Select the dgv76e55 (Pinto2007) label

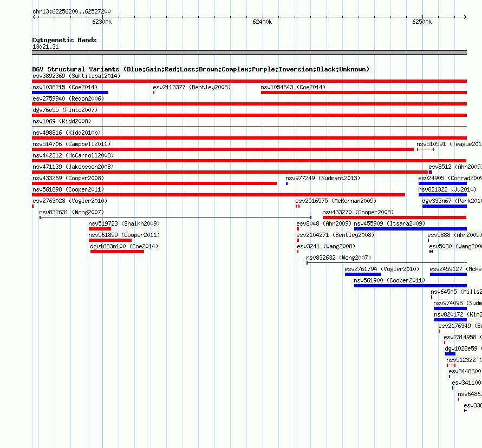point(65,110)
